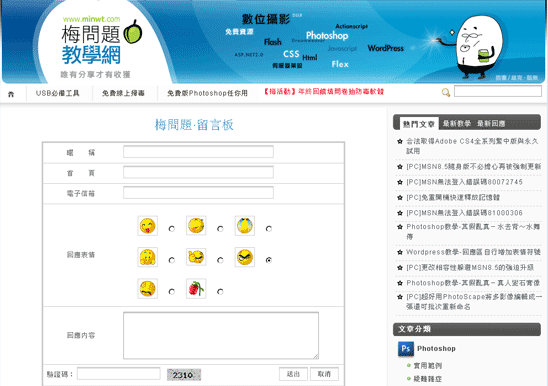
Task: Switch to the 最新回應 tab
Action: [x=491, y=123]
